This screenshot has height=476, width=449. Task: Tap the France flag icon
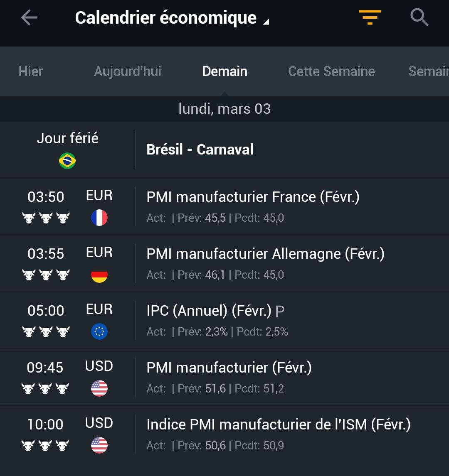(99, 218)
